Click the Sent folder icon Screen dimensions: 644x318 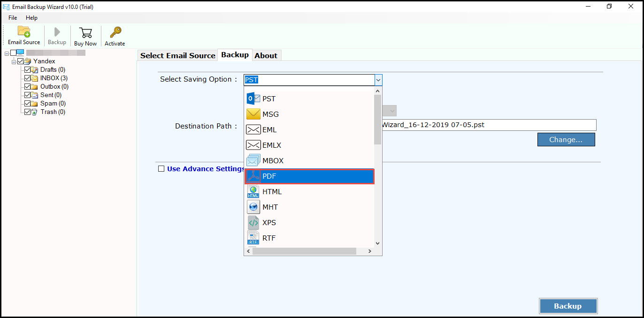[x=35, y=95]
